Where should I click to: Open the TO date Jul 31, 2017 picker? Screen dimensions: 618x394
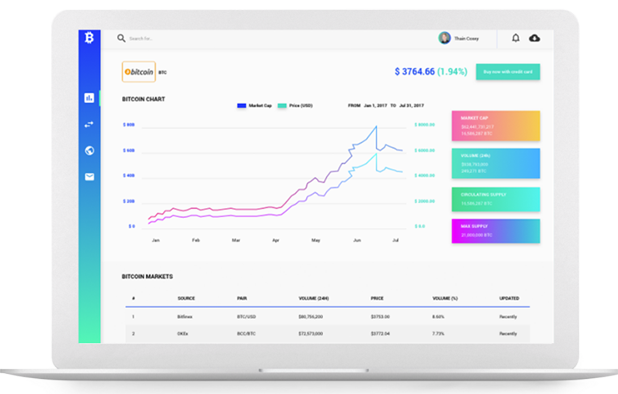point(411,106)
